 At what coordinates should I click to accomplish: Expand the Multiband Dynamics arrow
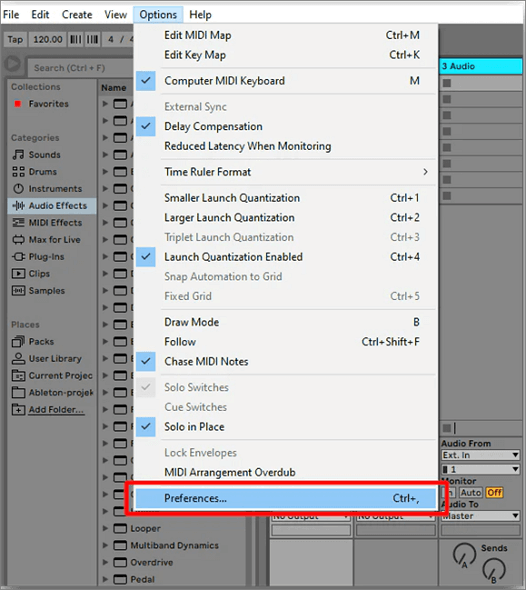click(x=105, y=545)
